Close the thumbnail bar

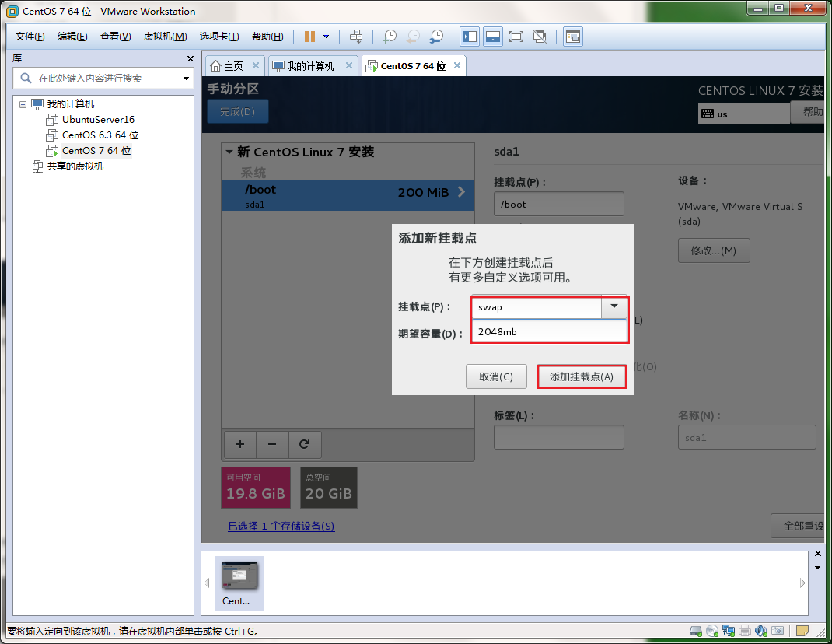coord(818,554)
